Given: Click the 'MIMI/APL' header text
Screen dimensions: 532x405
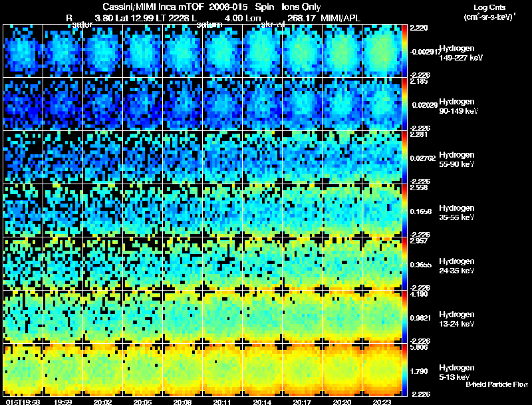Looking at the screenshot, I should click(340, 19).
